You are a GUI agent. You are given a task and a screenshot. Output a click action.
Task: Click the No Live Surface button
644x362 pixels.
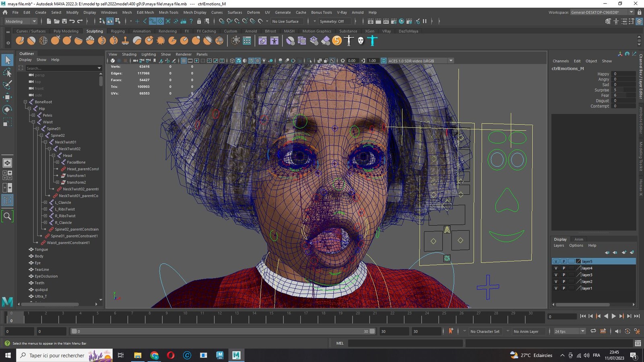[x=285, y=21]
